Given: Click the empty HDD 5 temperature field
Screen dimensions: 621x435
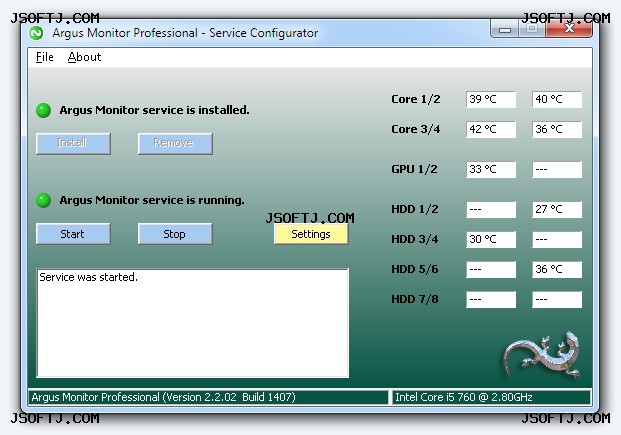Looking at the screenshot, I should pyautogui.click(x=491, y=269).
